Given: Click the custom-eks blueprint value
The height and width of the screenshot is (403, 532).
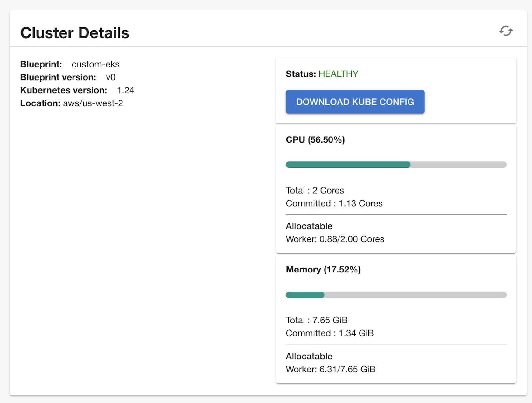Looking at the screenshot, I should tap(95, 64).
